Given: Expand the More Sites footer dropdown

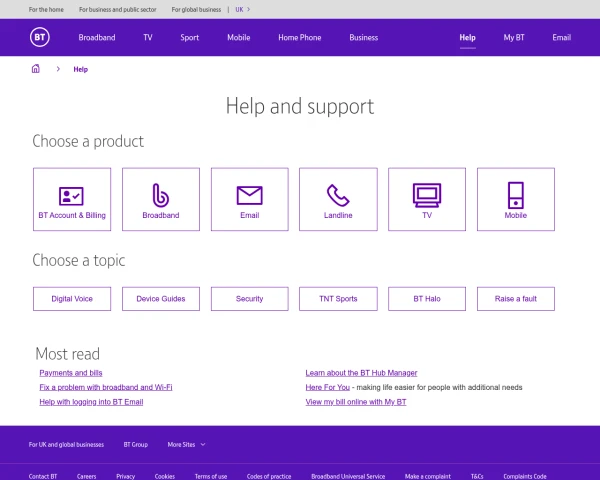Looking at the screenshot, I should pyautogui.click(x=186, y=444).
